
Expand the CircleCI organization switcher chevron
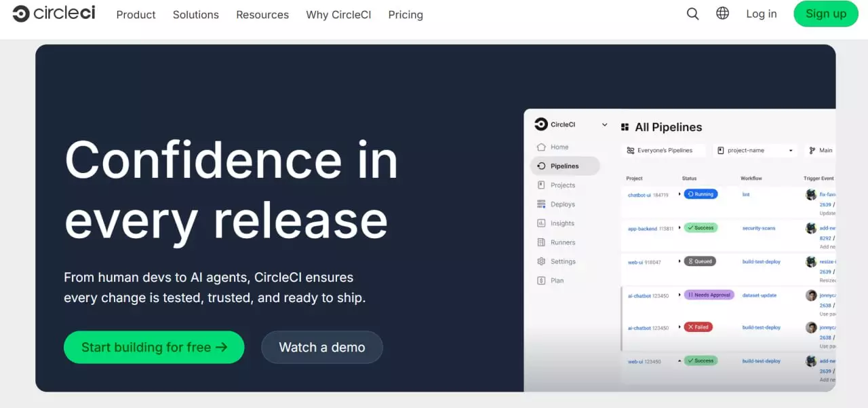click(604, 124)
